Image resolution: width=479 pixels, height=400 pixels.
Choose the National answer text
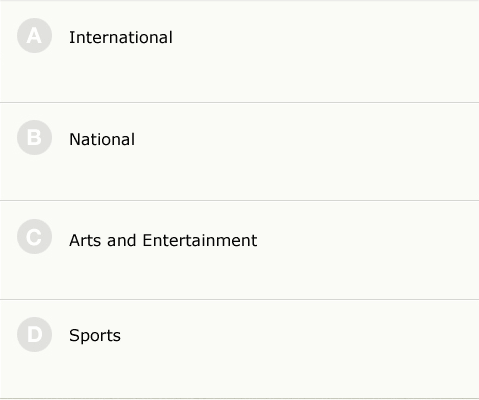point(102,139)
